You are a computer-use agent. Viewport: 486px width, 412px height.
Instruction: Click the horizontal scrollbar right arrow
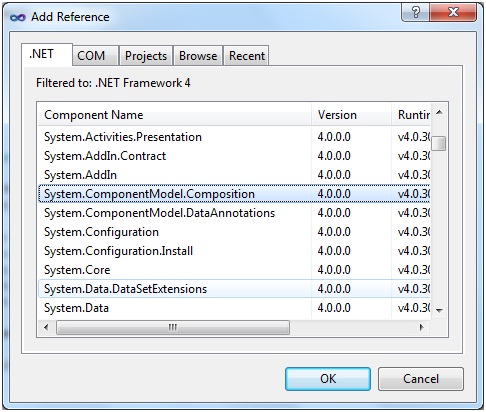click(x=422, y=327)
